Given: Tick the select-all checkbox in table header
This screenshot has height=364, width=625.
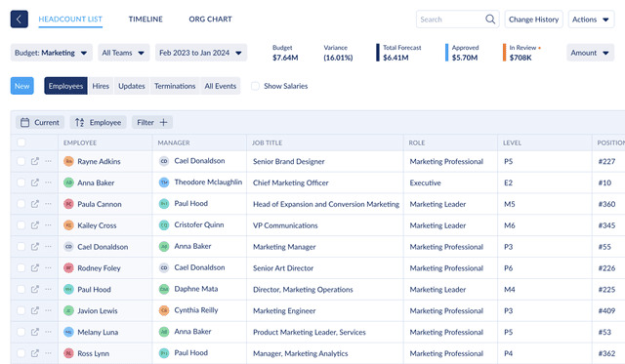Looking at the screenshot, I should 21,142.
